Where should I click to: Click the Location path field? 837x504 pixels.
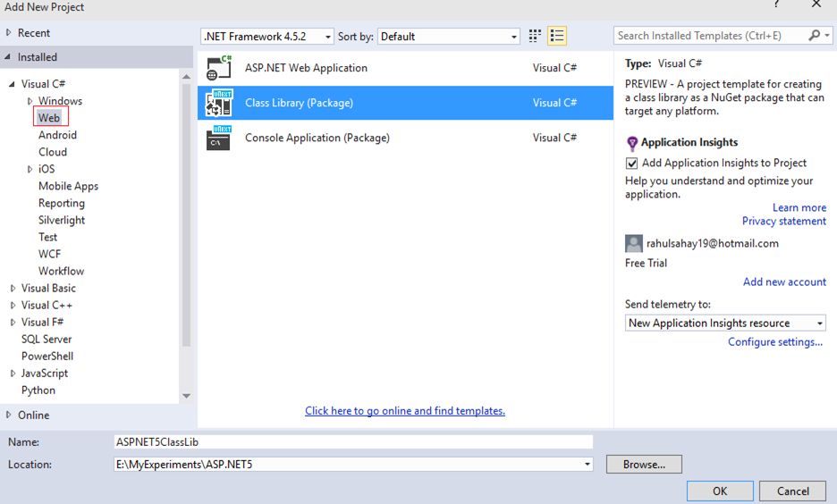tap(348, 464)
